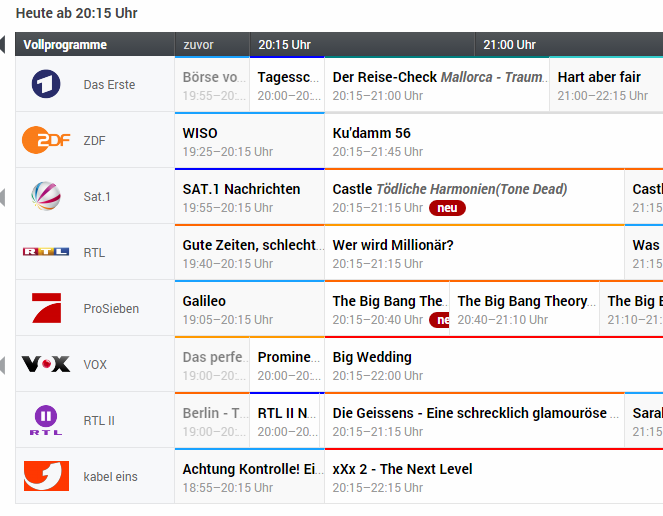Open The Big Bang Theory 20:15 episode
The image size is (663, 516).
387,309
